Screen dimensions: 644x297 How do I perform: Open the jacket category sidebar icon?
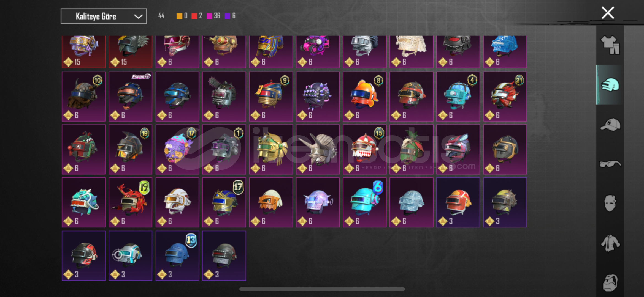610,243
